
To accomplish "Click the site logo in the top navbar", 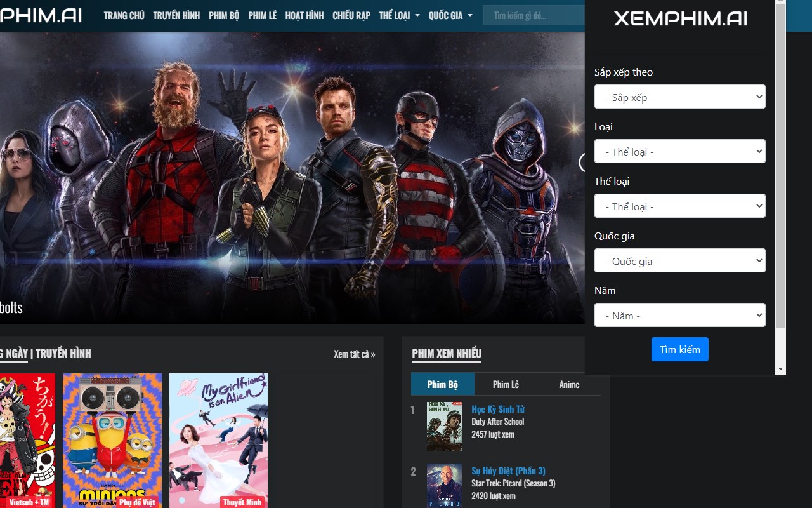I will (x=41, y=15).
